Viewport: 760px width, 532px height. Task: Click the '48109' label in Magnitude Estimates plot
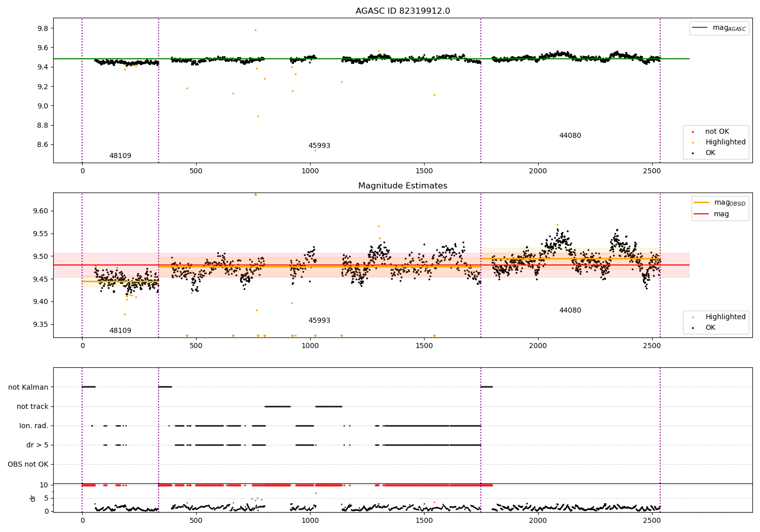point(120,331)
